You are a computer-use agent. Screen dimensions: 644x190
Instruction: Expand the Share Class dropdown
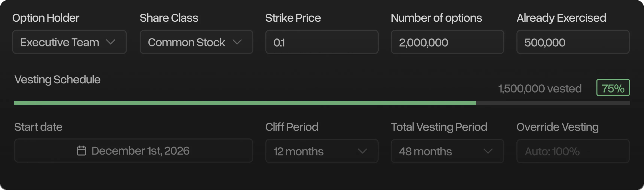point(196,42)
